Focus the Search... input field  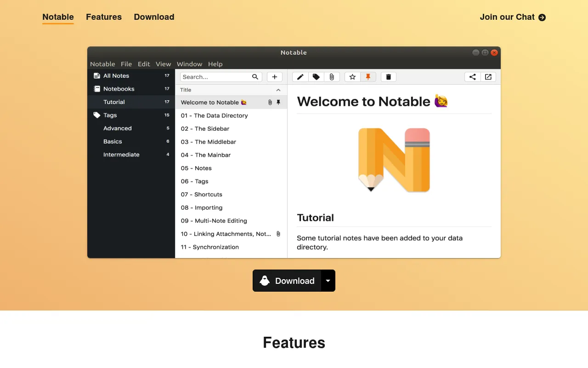click(221, 77)
